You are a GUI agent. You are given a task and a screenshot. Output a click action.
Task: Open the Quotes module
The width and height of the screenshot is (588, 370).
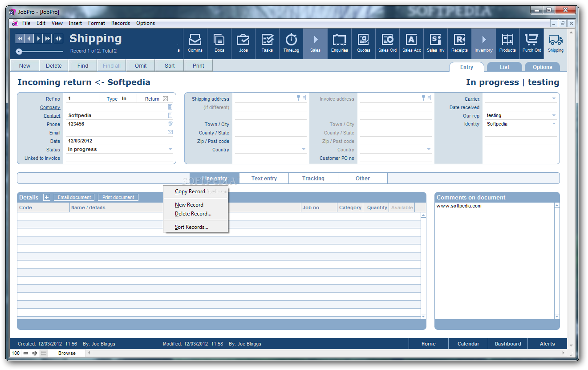tap(363, 44)
